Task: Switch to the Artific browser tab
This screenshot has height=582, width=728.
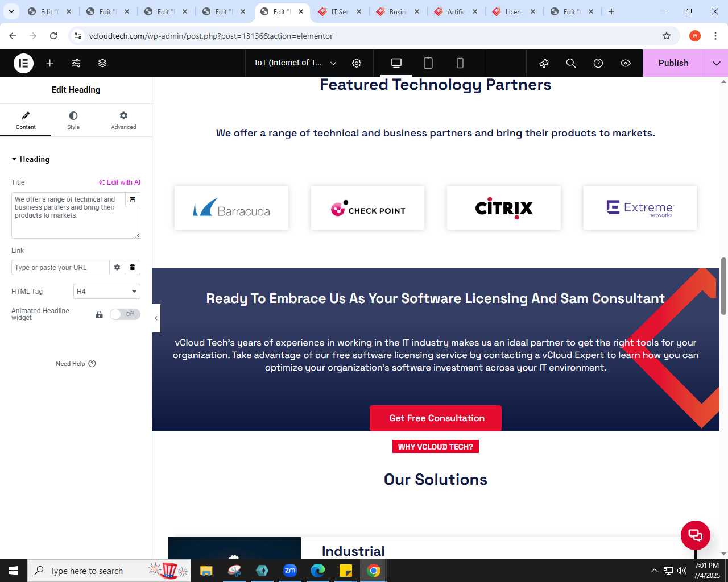Action: click(x=456, y=11)
